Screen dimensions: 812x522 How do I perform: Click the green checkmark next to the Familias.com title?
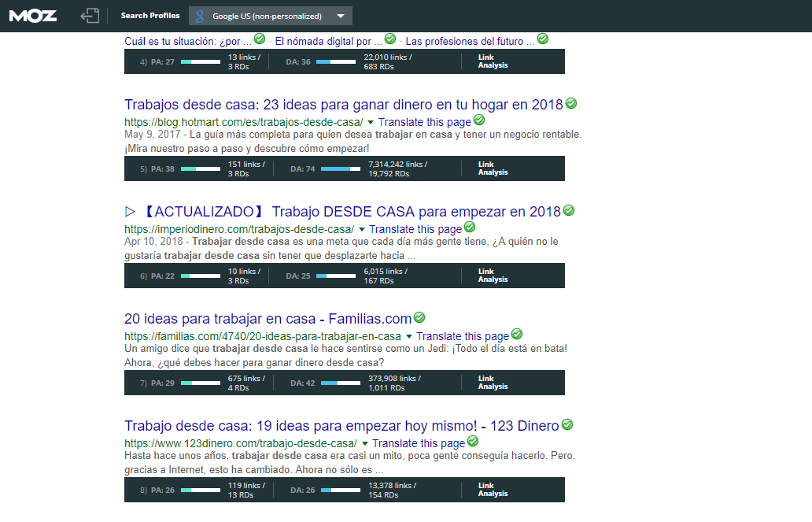(x=419, y=318)
